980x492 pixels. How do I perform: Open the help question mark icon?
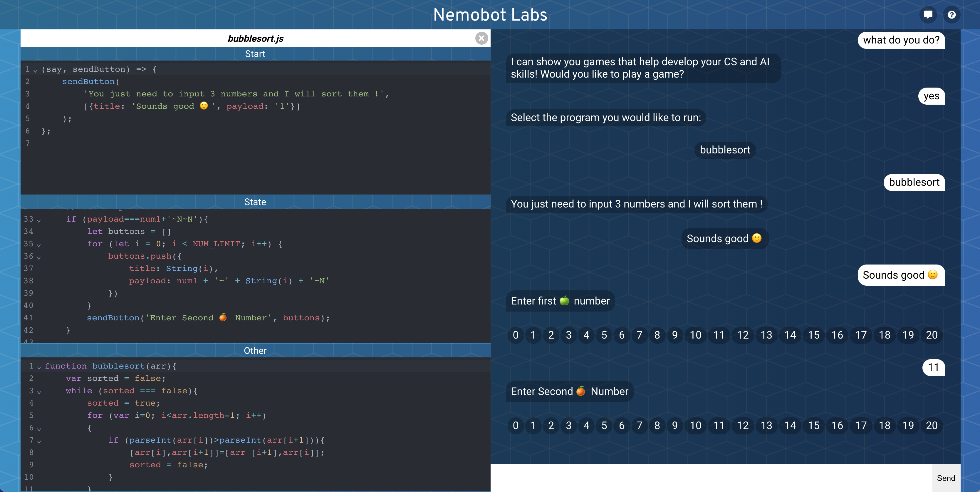tap(952, 15)
